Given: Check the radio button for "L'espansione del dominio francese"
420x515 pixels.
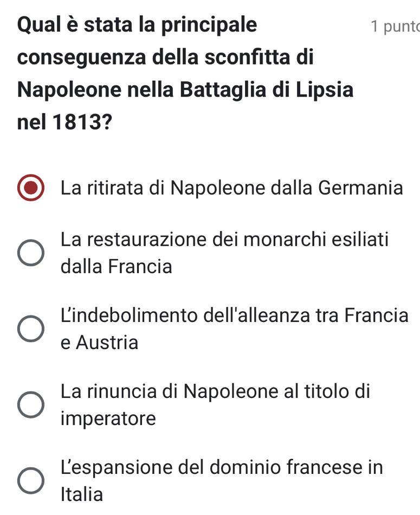Looking at the screenshot, I should click(x=30, y=481).
